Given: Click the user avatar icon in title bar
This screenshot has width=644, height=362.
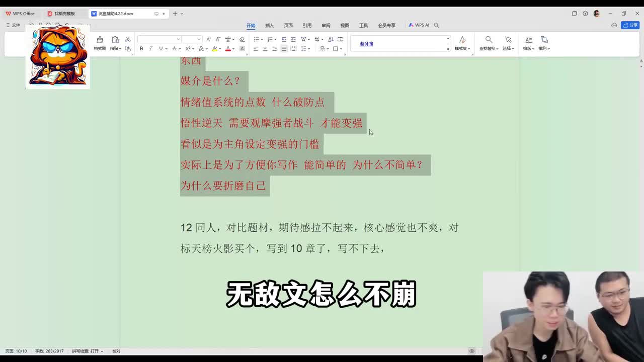Looking at the screenshot, I should (x=597, y=14).
